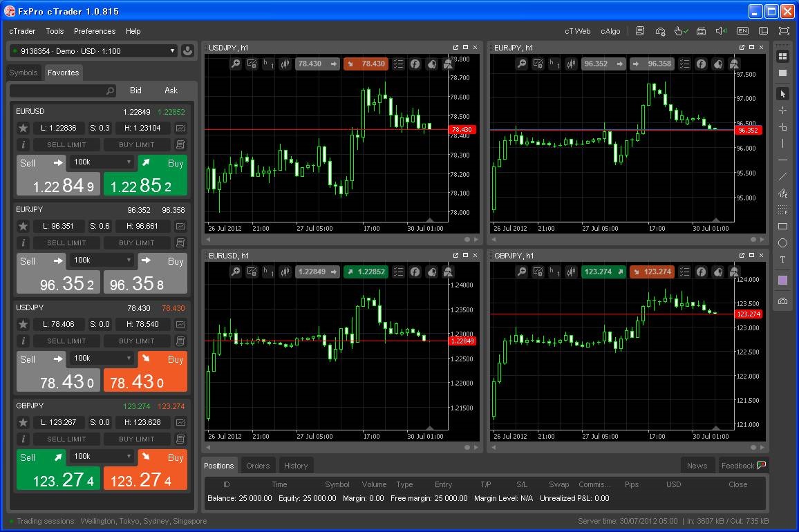The height and width of the screenshot is (532, 799).
Task: Toggle sounds with the speaker icon
Action: click(x=722, y=31)
